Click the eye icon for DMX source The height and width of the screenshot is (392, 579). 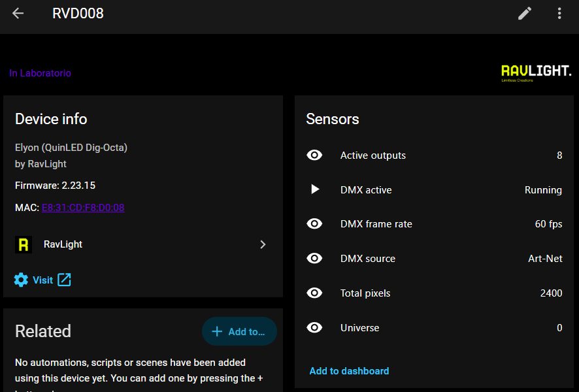coord(314,258)
